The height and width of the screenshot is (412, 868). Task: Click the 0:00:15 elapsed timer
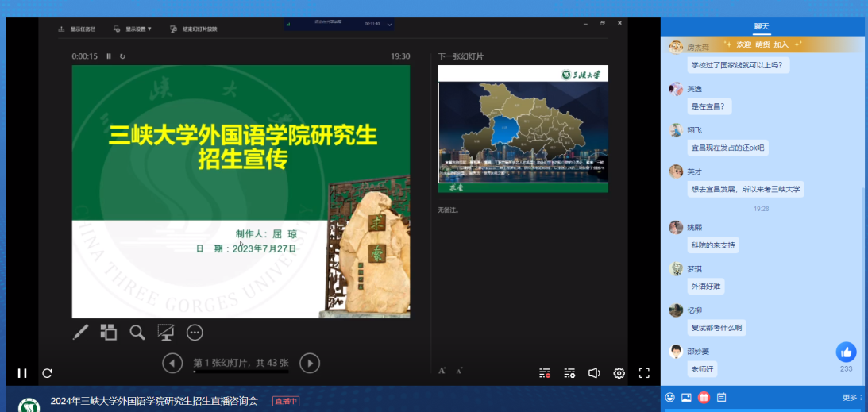(84, 56)
